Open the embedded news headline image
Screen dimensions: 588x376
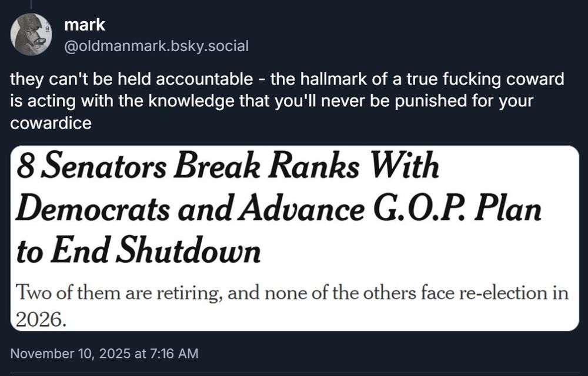pyautogui.click(x=294, y=238)
